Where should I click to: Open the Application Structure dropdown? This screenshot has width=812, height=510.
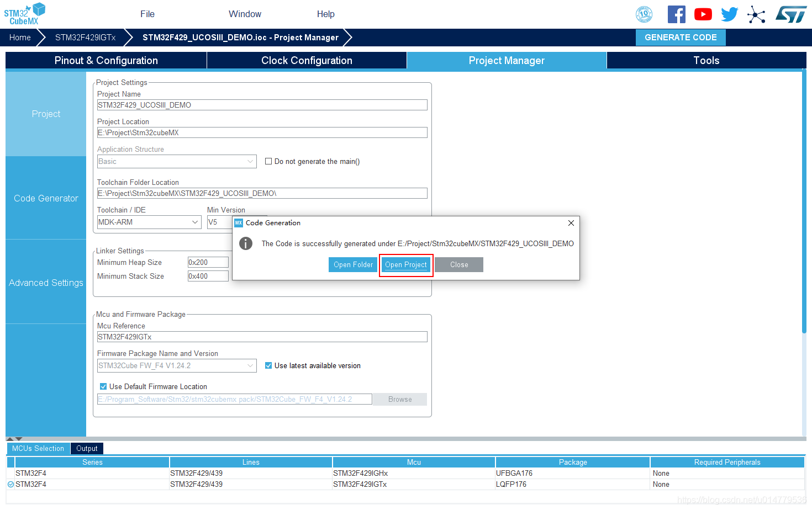click(177, 161)
